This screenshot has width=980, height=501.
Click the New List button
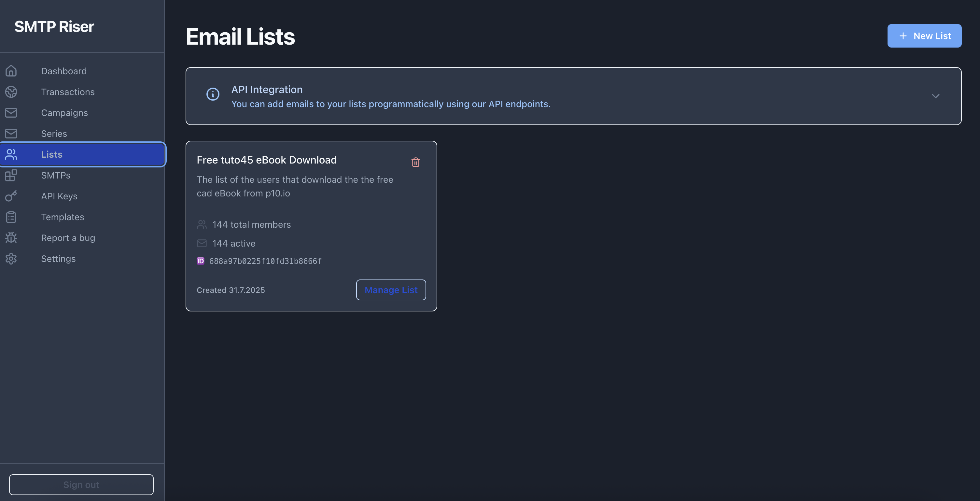click(x=924, y=36)
